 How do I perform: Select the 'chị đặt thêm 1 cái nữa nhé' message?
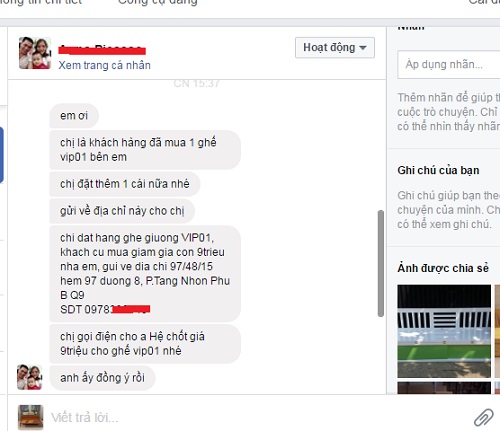[125, 184]
